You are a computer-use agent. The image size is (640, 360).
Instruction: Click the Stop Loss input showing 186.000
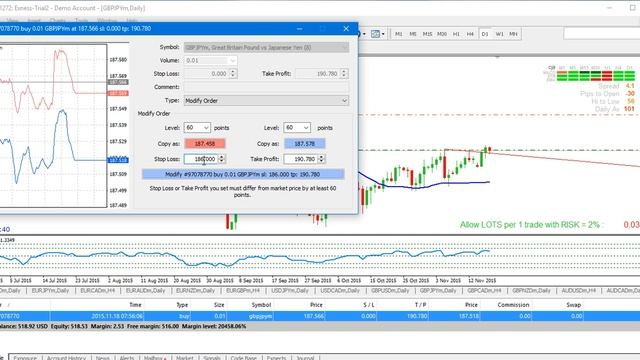(x=201, y=159)
